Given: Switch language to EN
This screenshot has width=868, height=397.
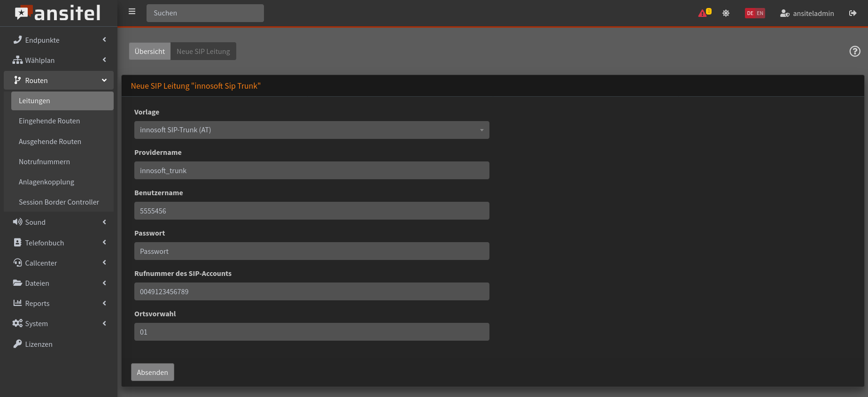Looking at the screenshot, I should [x=760, y=13].
